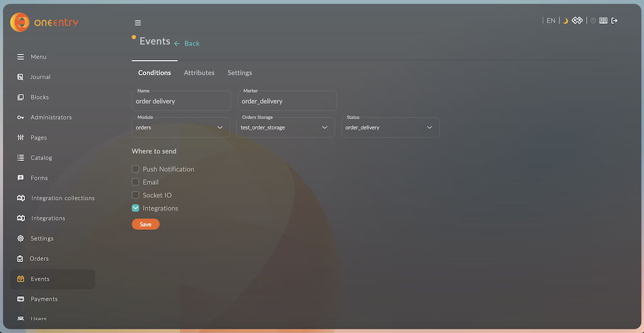The height and width of the screenshot is (333, 644).
Task: Open the help question mark icon
Action: 593,21
